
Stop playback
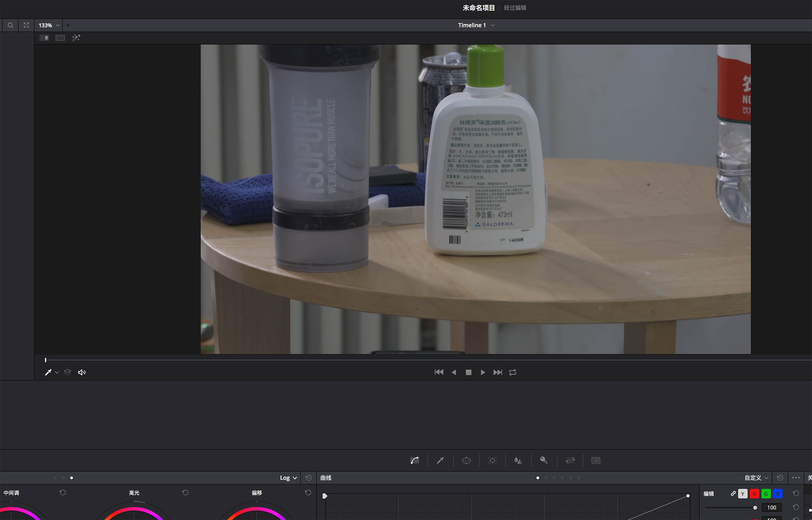click(x=468, y=372)
